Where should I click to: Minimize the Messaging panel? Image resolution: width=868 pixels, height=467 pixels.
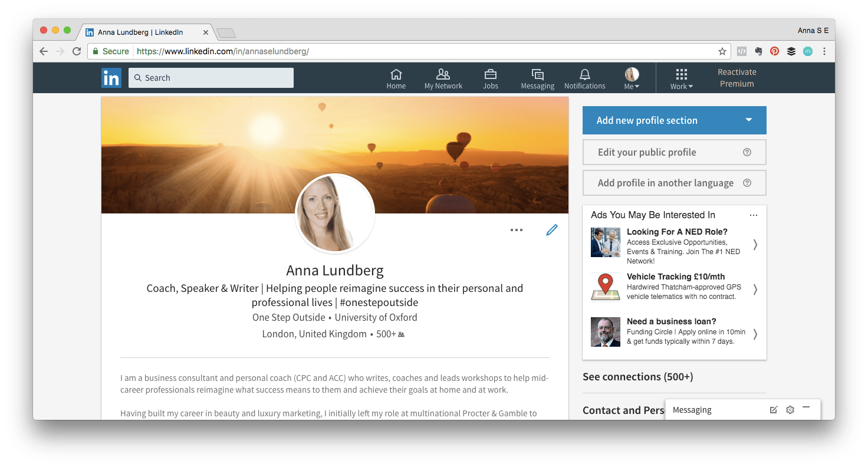click(807, 409)
